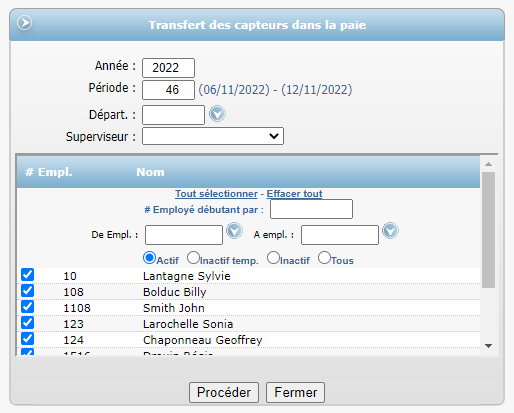514x413 pixels.
Task: Uncheck employee 10 Lantagne Sylvie
Action: click(x=27, y=275)
